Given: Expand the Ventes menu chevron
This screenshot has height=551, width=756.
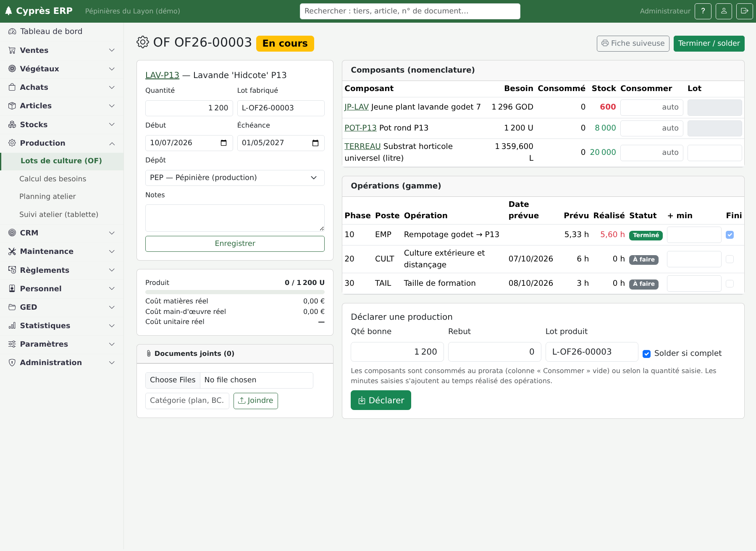Looking at the screenshot, I should (112, 50).
